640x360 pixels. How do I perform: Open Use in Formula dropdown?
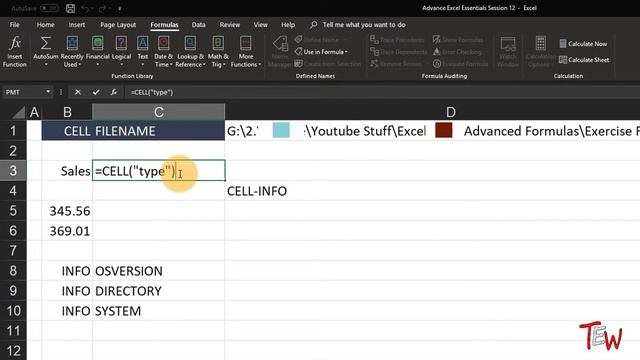[321, 52]
